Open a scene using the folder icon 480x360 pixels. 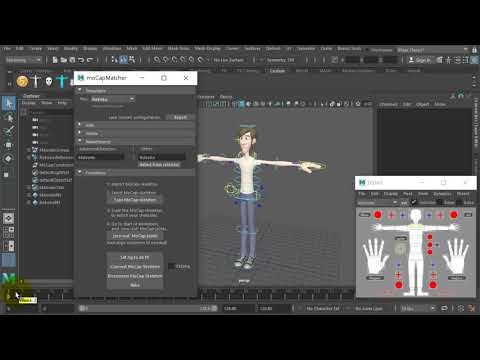tap(63, 60)
